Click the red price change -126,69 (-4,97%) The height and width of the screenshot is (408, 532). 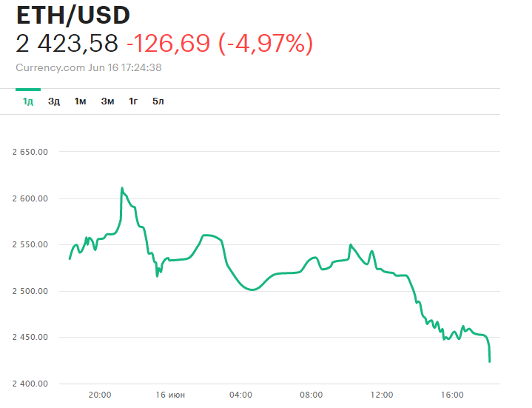[x=220, y=44]
